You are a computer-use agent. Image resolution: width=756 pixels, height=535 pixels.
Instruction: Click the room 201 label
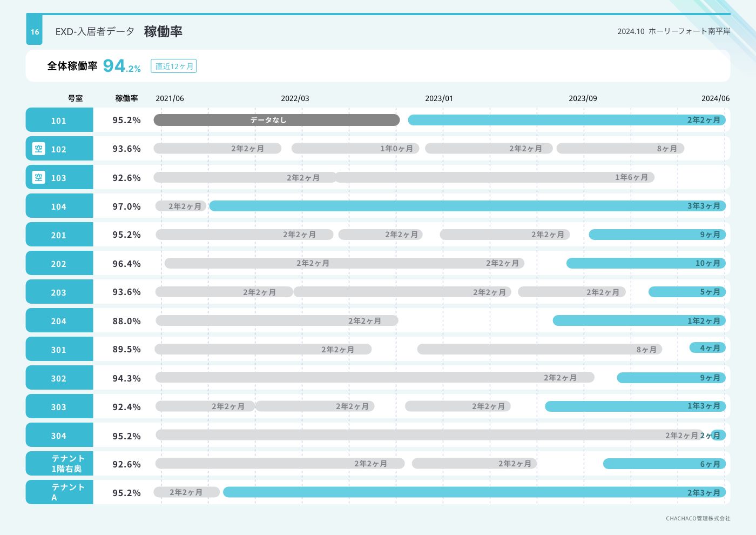(x=59, y=235)
